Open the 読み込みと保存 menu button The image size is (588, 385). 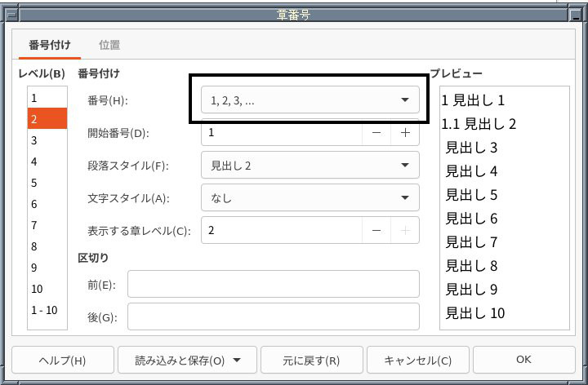click(187, 360)
